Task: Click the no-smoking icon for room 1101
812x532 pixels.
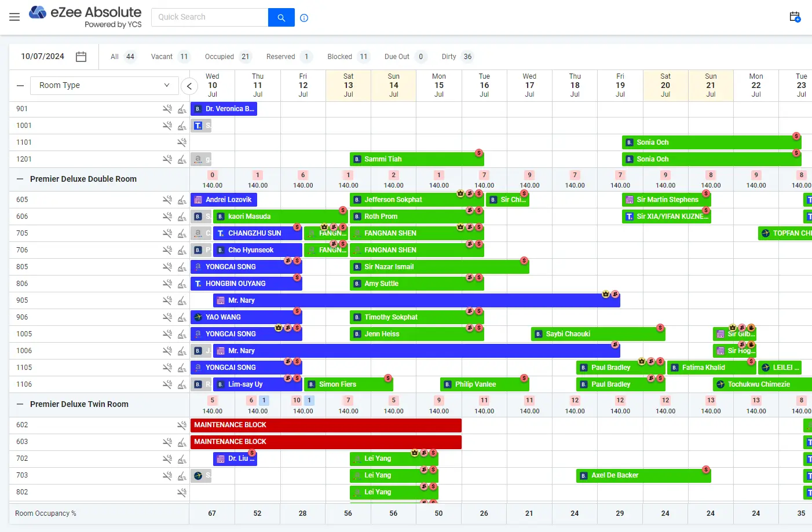Action: [x=182, y=142]
